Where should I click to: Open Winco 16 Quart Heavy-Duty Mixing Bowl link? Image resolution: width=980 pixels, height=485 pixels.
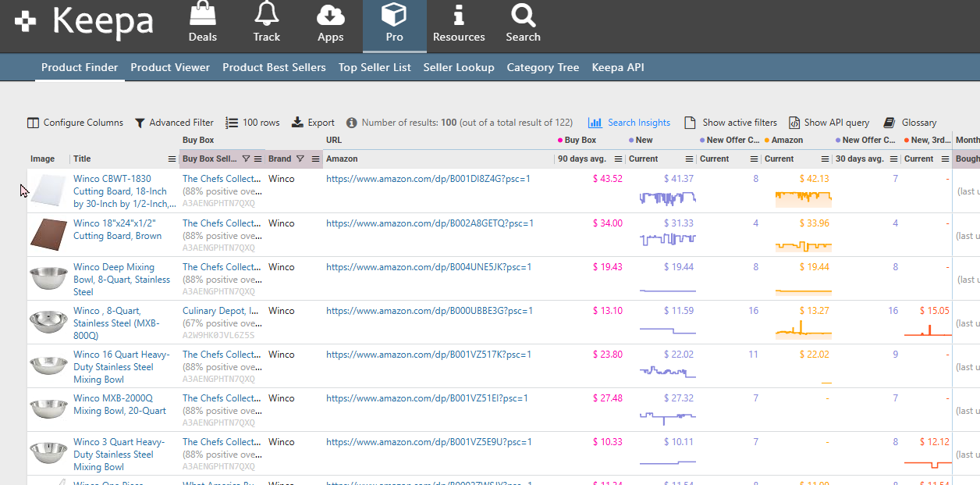pyautogui.click(x=122, y=366)
